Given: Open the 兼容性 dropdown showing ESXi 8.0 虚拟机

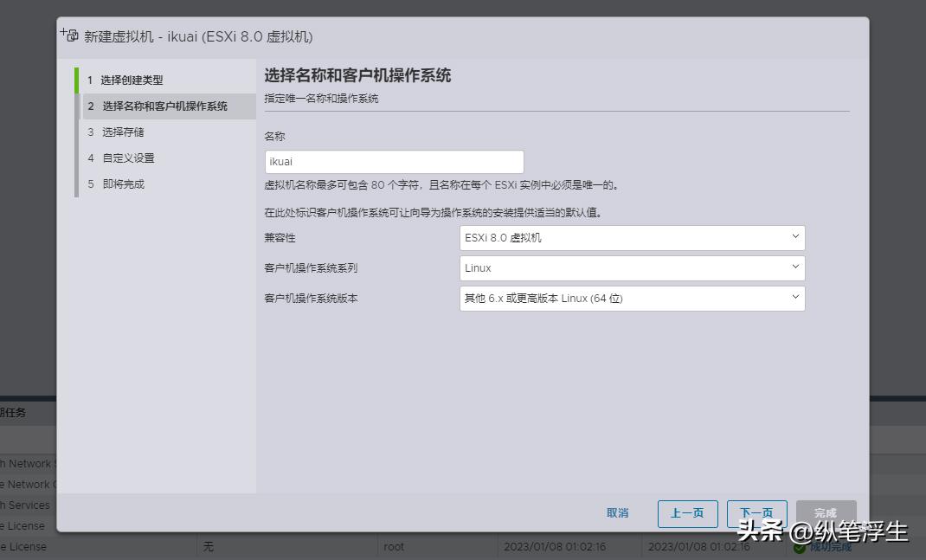Looking at the screenshot, I should tap(632, 238).
